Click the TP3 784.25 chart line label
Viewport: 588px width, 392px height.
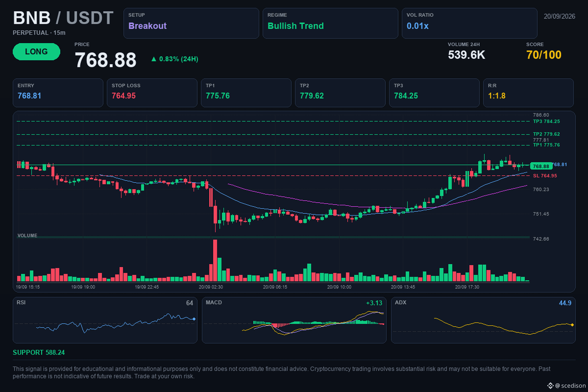coord(547,121)
